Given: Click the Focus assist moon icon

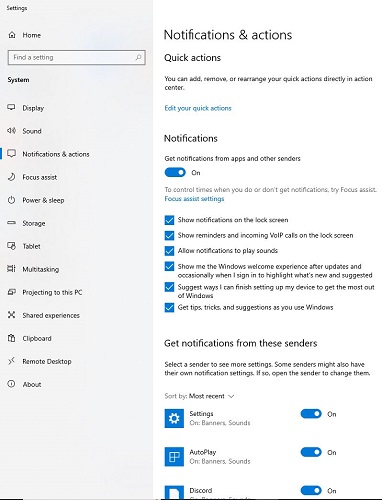Looking at the screenshot, I should click(12, 177).
